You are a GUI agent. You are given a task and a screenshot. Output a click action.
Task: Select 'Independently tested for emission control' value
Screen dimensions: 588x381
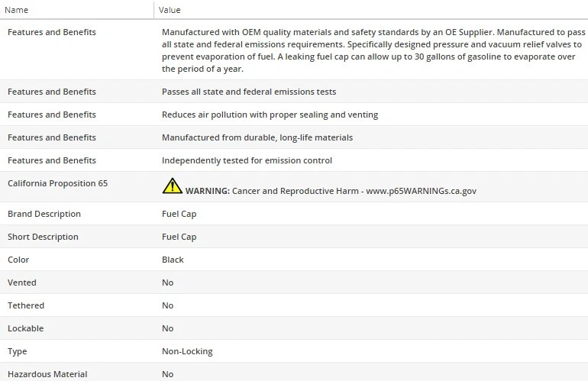(x=247, y=160)
